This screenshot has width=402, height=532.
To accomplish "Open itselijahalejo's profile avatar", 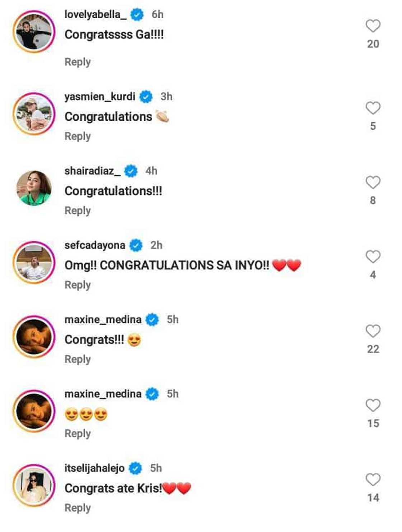I will tap(34, 486).
